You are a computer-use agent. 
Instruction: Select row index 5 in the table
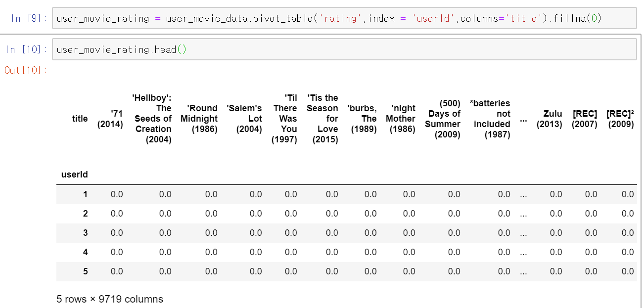click(x=85, y=271)
